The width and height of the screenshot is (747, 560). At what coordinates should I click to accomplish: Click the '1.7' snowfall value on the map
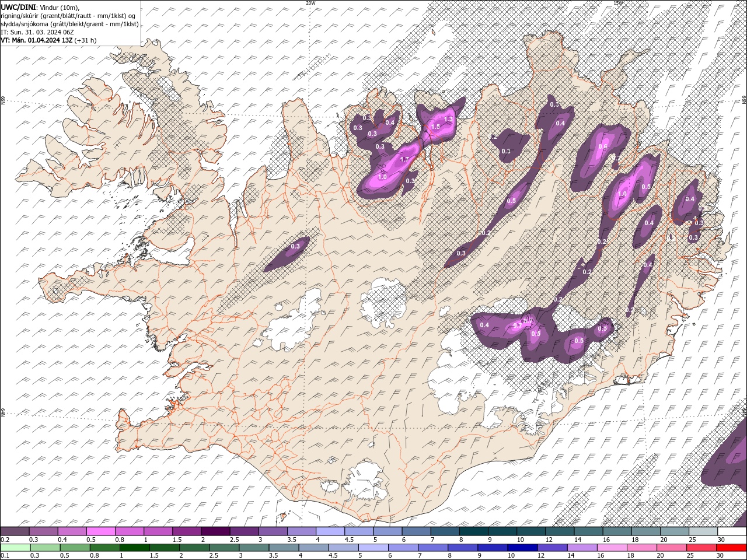[x=405, y=159]
